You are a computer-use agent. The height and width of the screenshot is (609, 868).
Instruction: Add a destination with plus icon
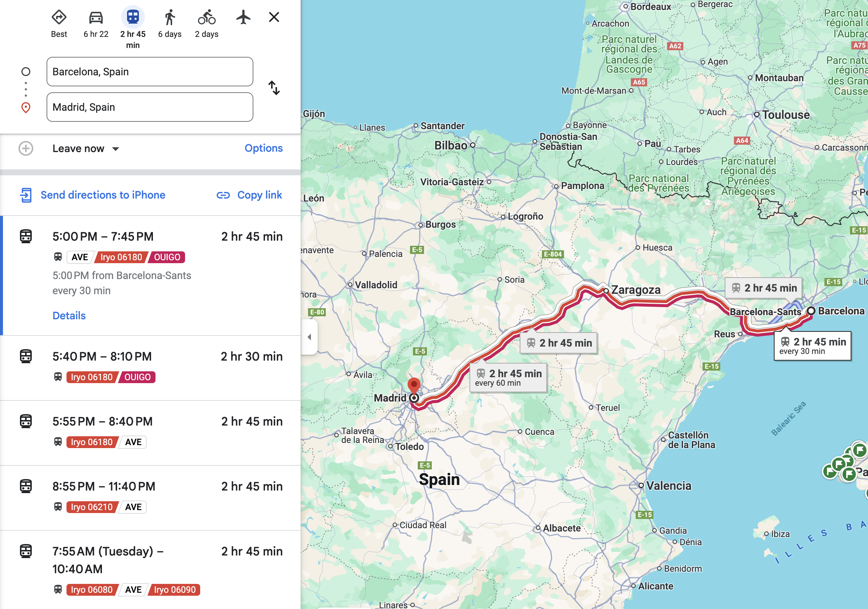pos(26,148)
